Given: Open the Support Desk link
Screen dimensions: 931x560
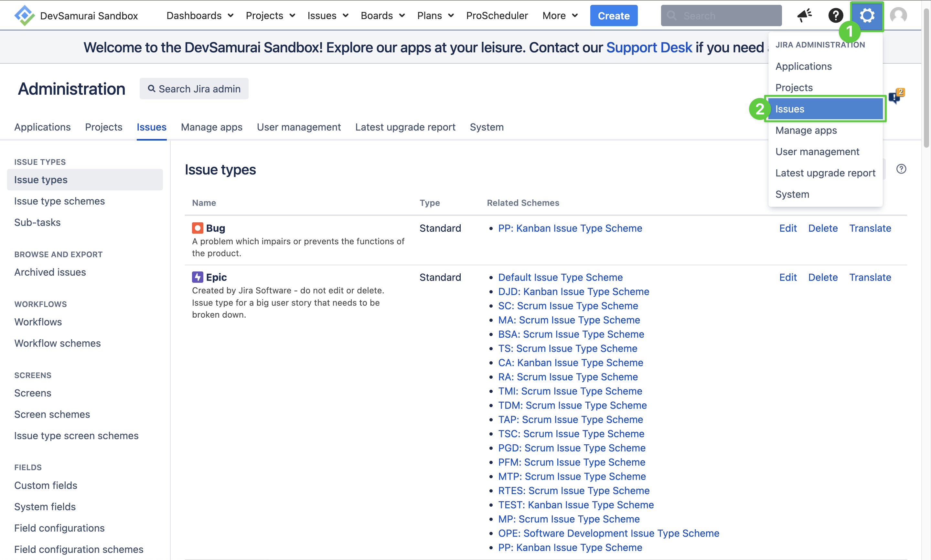Looking at the screenshot, I should (x=649, y=48).
